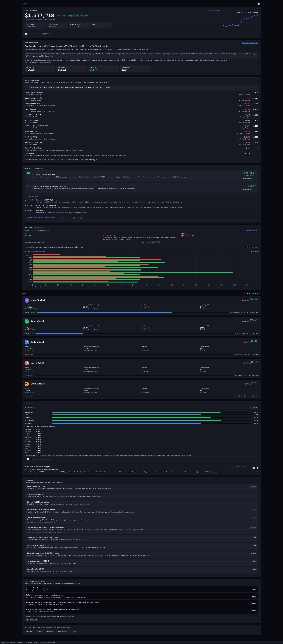Click James Mitchell's income progress bar
Image resolution: width=283 pixels, height=644 pixels.
click(x=133, y=313)
